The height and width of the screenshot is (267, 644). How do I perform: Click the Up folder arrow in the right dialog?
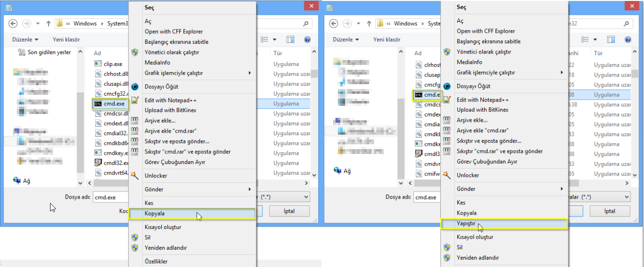(x=369, y=24)
